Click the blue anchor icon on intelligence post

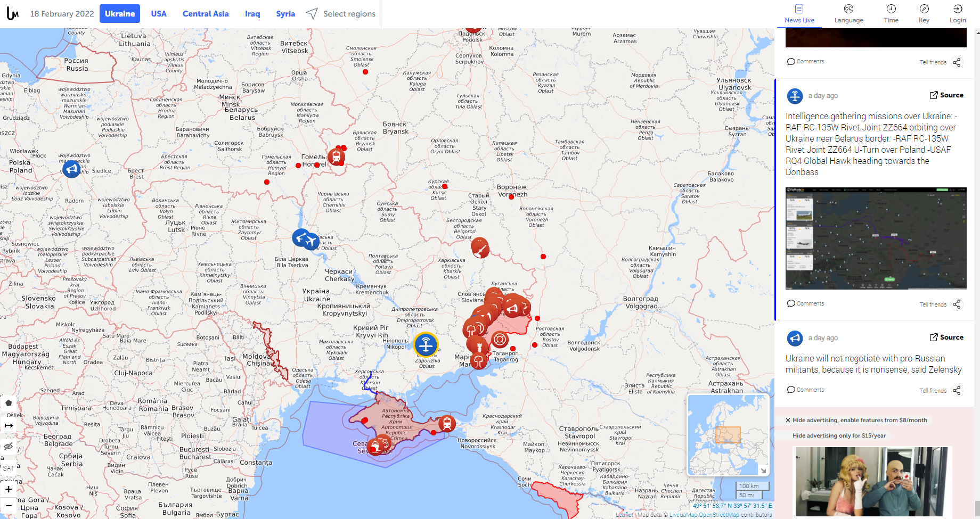point(795,96)
